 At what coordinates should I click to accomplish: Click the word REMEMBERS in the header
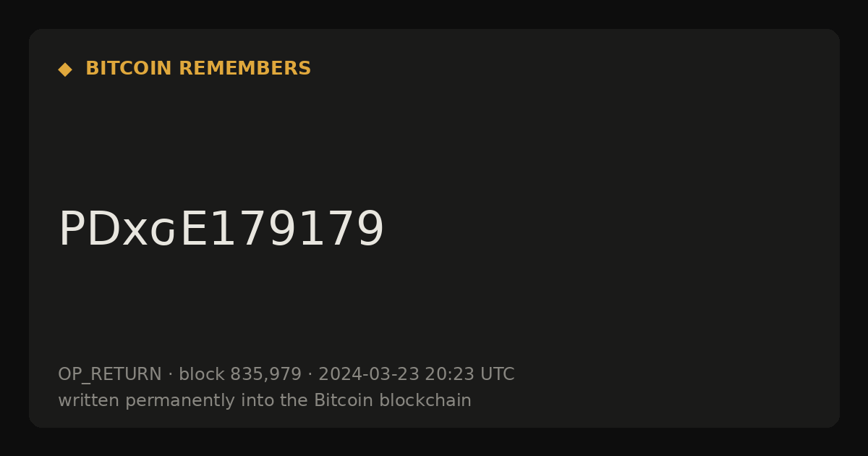(244, 69)
